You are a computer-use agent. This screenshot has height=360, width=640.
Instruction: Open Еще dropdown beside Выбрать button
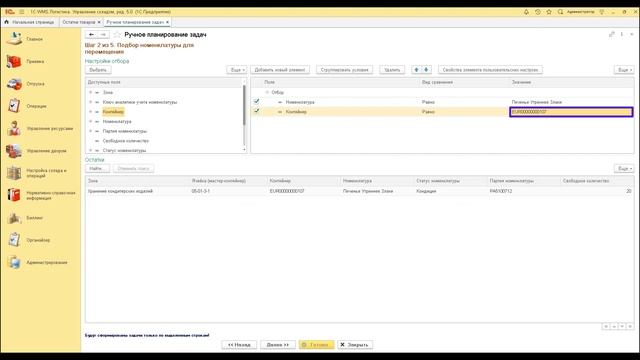(237, 70)
